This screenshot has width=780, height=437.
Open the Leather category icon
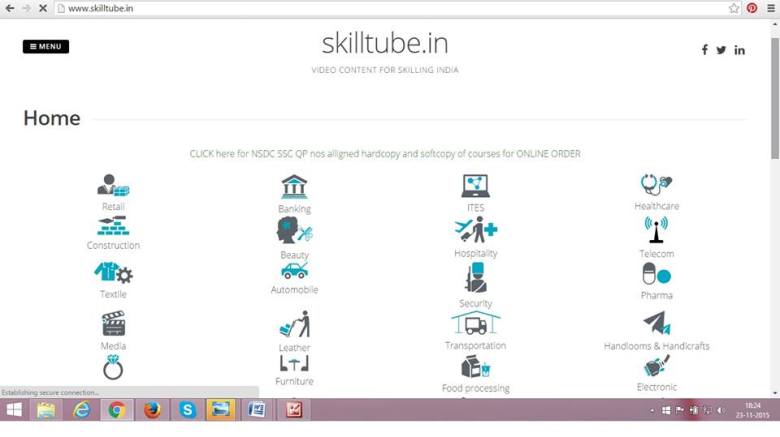[x=294, y=324]
